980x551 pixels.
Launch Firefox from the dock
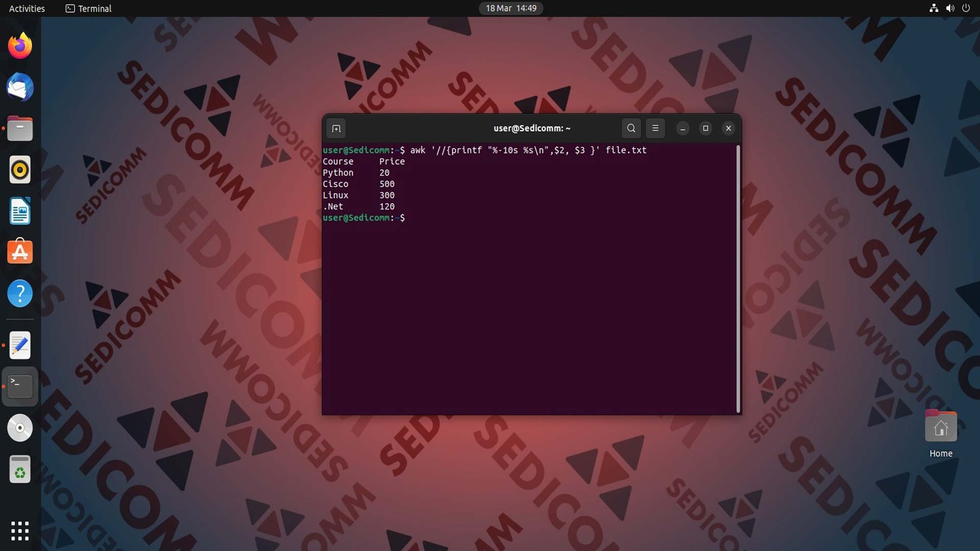(x=20, y=46)
